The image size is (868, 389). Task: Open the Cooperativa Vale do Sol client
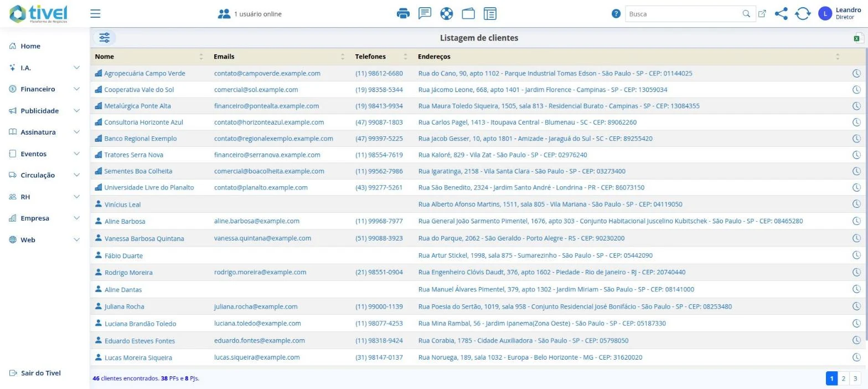[139, 90]
